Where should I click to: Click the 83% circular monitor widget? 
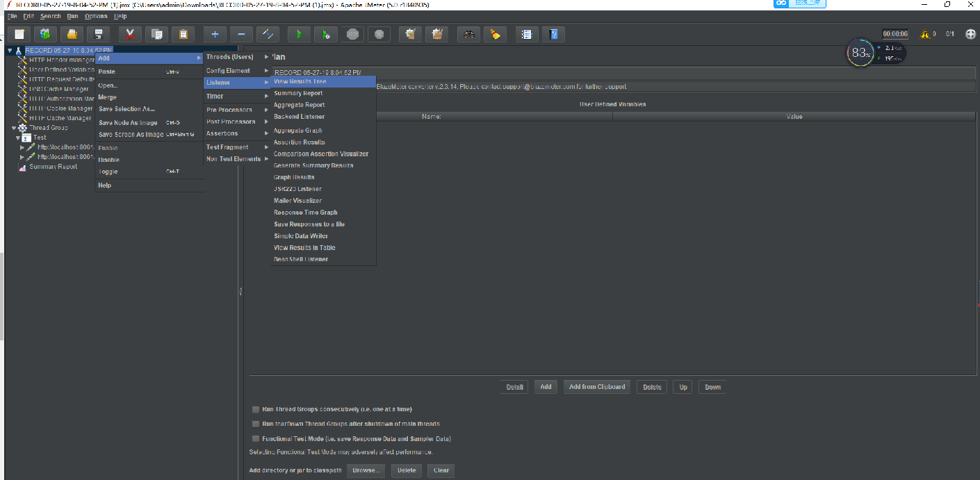860,53
